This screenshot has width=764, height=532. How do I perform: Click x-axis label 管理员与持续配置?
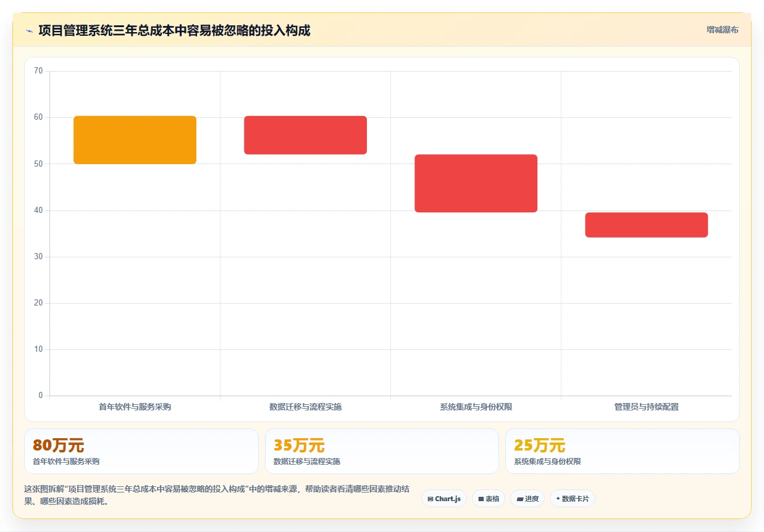[646, 407]
